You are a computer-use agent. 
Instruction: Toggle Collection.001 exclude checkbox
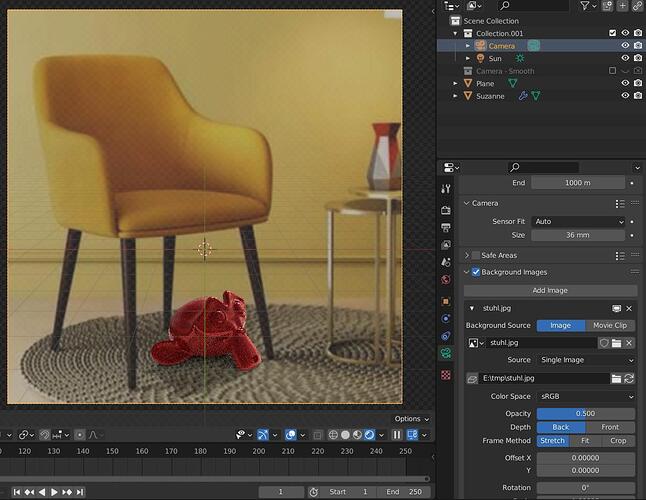point(612,33)
